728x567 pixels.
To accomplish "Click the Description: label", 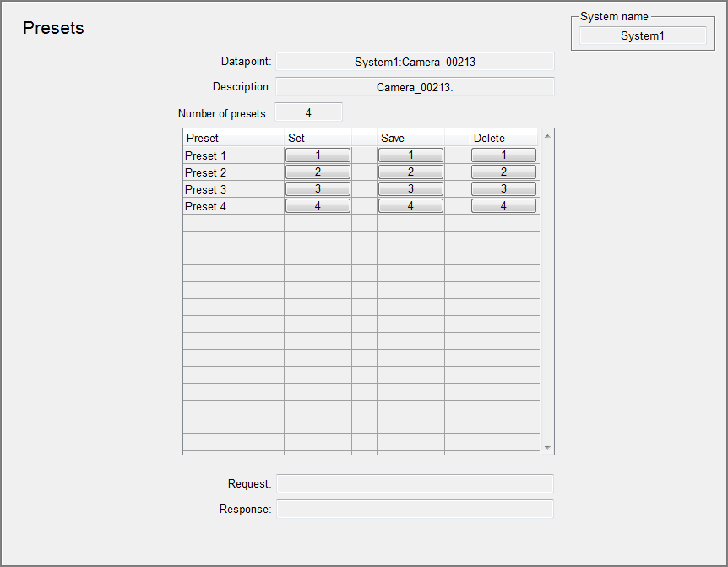I will click(242, 87).
